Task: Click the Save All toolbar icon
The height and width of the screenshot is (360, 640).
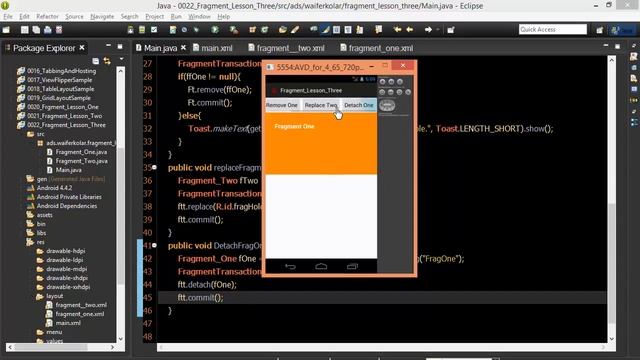Action: click(36, 30)
